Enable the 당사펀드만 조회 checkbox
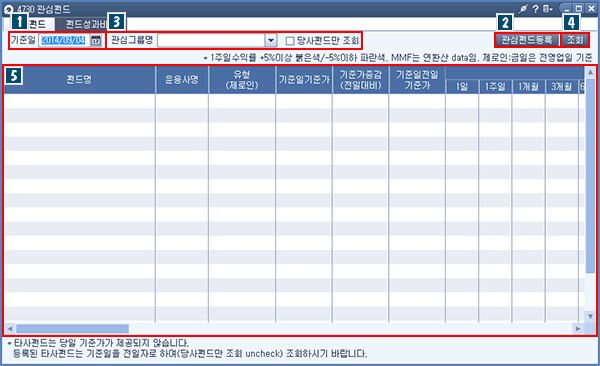Screen dimensions: 600x366 click(x=290, y=41)
